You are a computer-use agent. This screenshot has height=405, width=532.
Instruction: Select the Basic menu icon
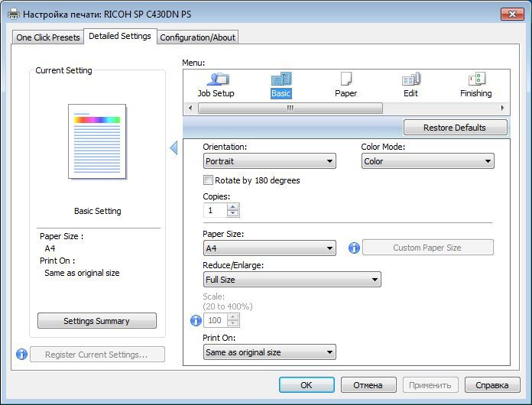click(x=281, y=85)
